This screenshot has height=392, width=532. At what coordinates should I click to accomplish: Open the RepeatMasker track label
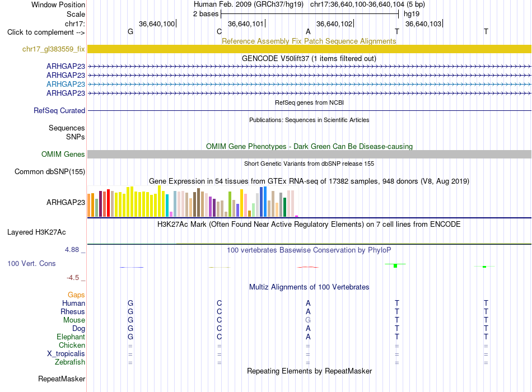(62, 379)
